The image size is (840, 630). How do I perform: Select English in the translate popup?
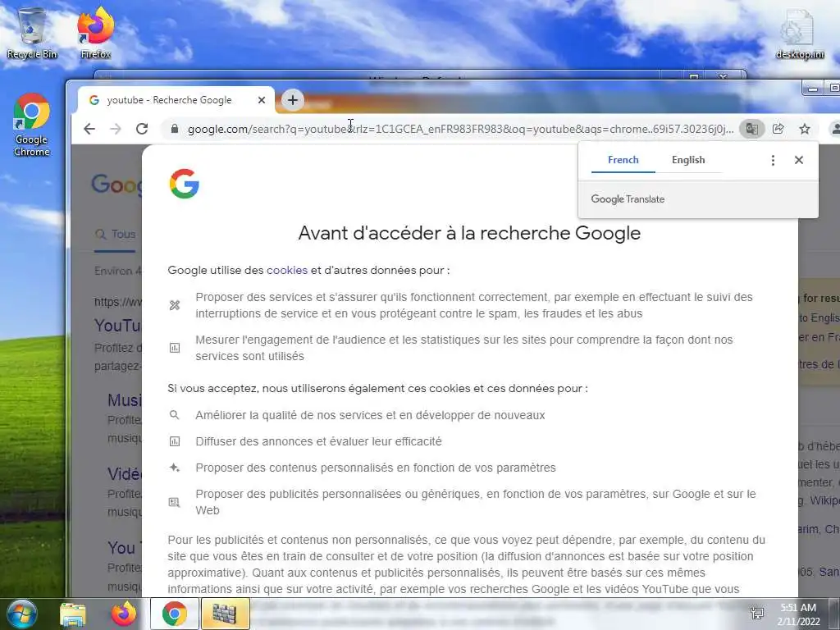688,160
